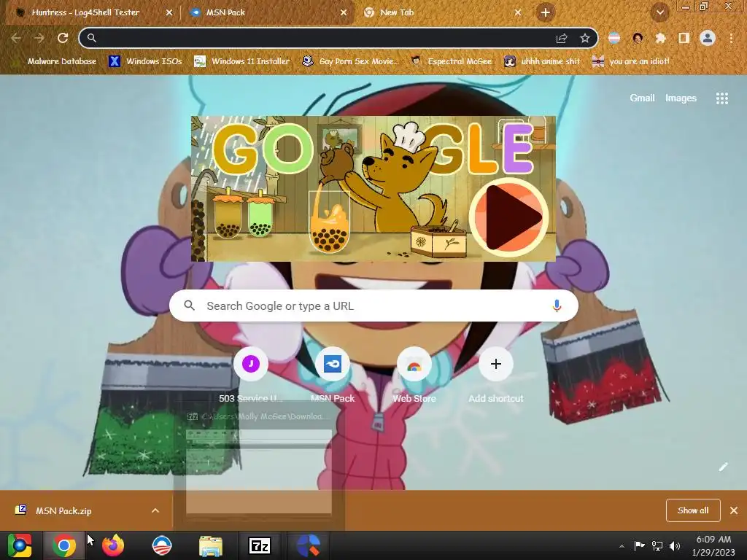The height and width of the screenshot is (560, 747).
Task: Expand MSN Pack.zip download options chevron
Action: pyautogui.click(x=155, y=510)
